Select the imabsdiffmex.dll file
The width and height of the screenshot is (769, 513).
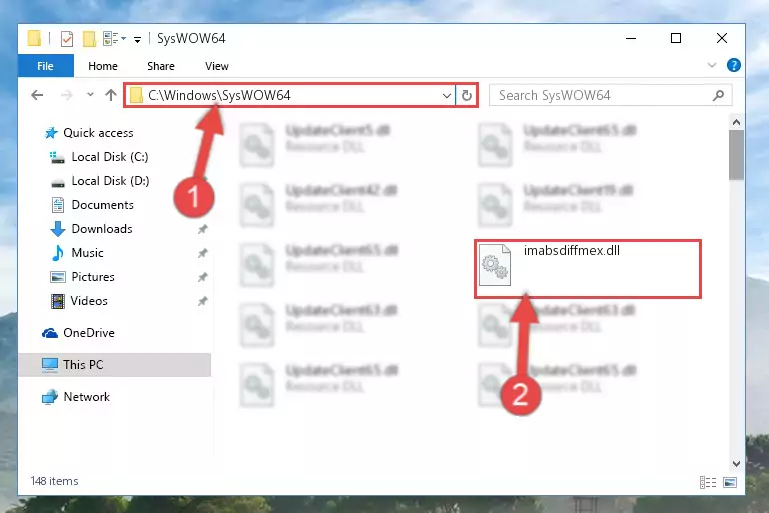588,269
